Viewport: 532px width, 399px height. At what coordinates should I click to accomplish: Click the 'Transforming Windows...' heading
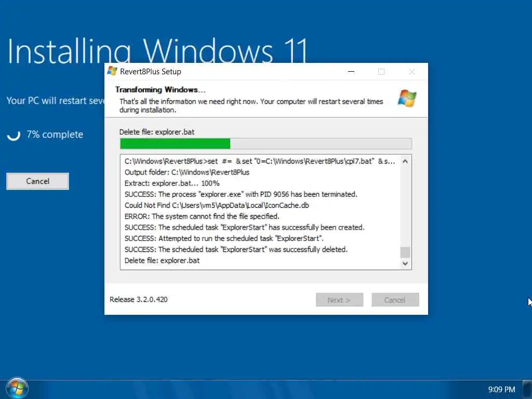[160, 89]
